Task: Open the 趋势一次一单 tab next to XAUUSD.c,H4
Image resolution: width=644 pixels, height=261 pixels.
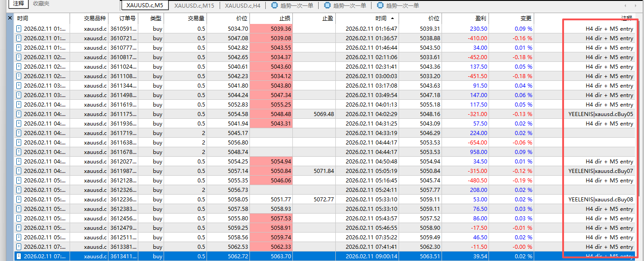Action: [x=292, y=5]
